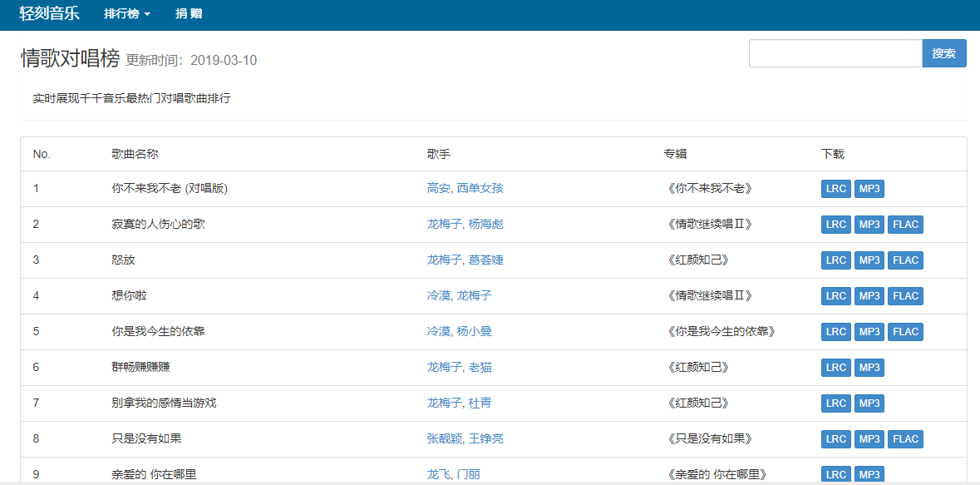Download MP3 for song number 6
The width and height of the screenshot is (980, 485).
coord(869,368)
